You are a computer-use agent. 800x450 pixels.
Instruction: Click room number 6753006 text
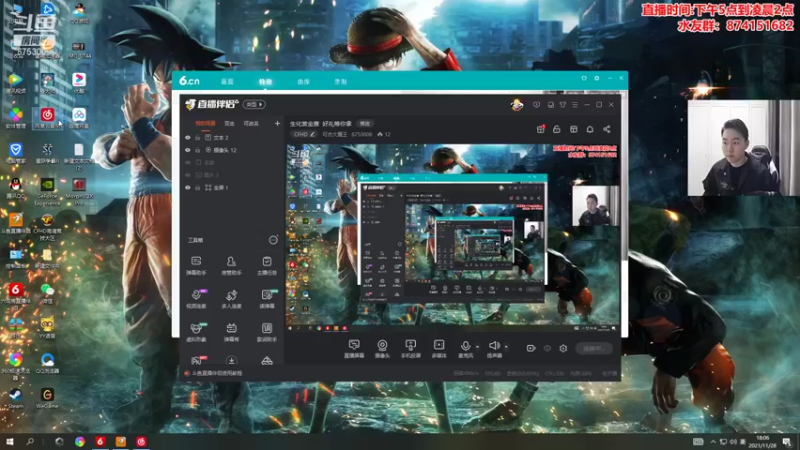pyautogui.click(x=361, y=135)
